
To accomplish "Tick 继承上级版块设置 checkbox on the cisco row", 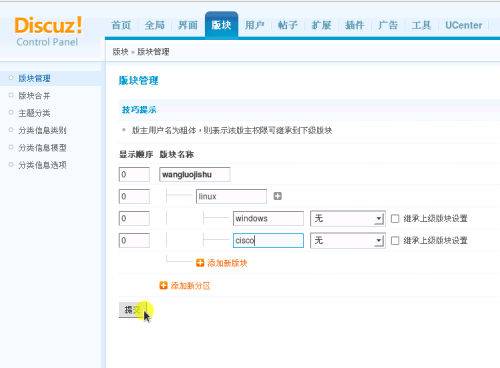I will [395, 241].
